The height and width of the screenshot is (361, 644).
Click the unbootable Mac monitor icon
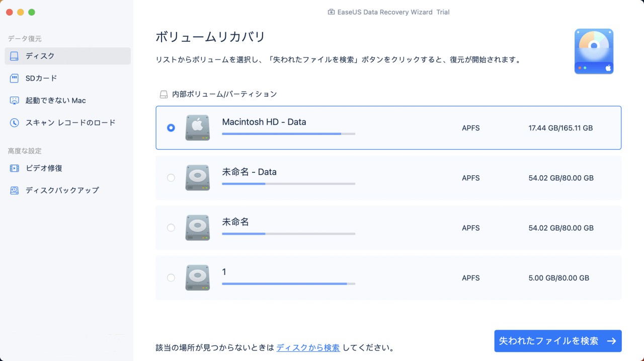15,100
